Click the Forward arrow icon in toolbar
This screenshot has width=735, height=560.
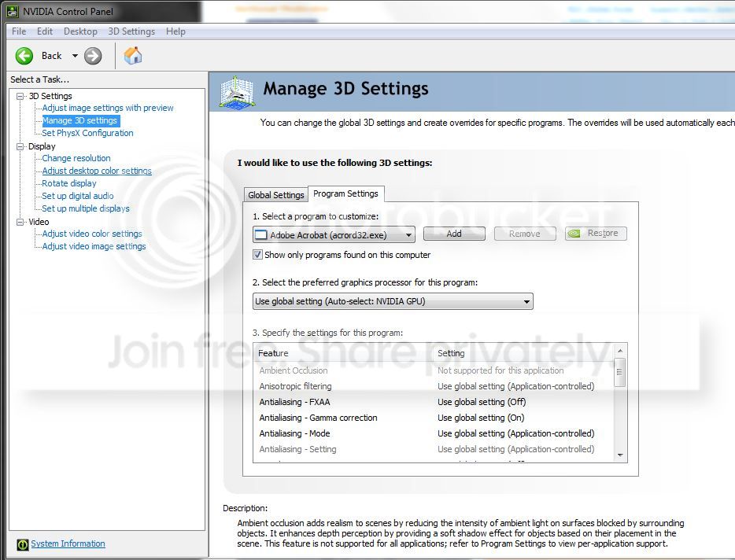tap(93, 56)
